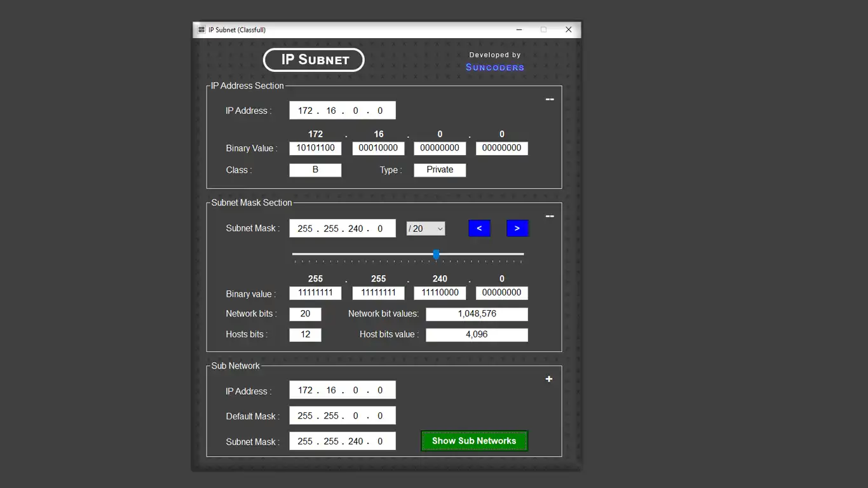Screen dimensions: 868x488
Task: Click the decimal 172 above the IP binary
Action: click(315, 134)
